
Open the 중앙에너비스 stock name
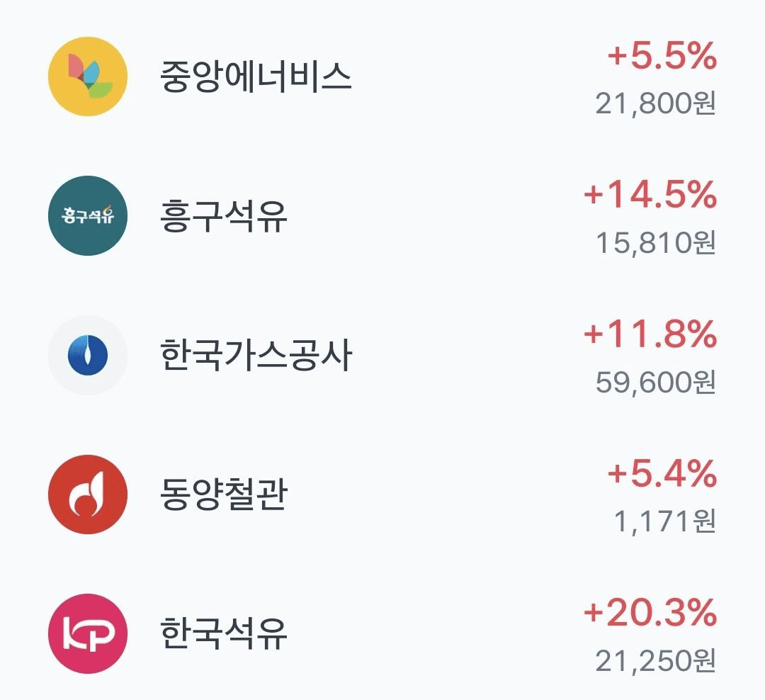tap(256, 77)
